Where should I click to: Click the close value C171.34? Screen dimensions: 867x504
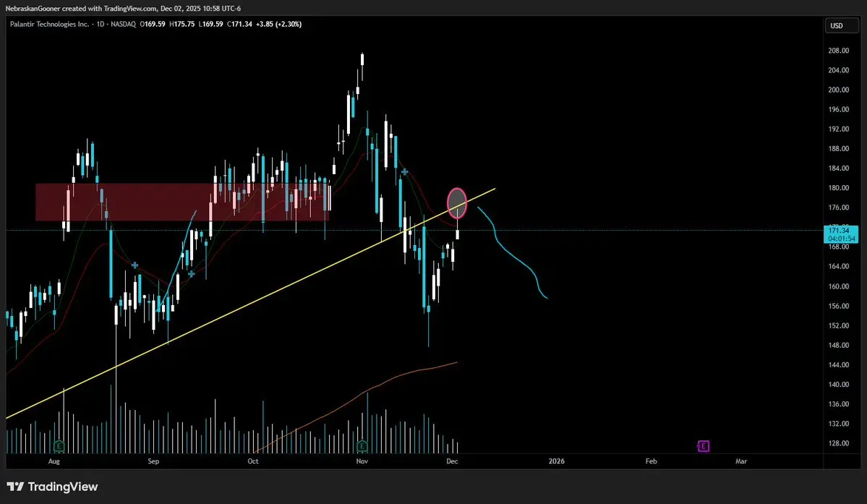pyautogui.click(x=240, y=25)
